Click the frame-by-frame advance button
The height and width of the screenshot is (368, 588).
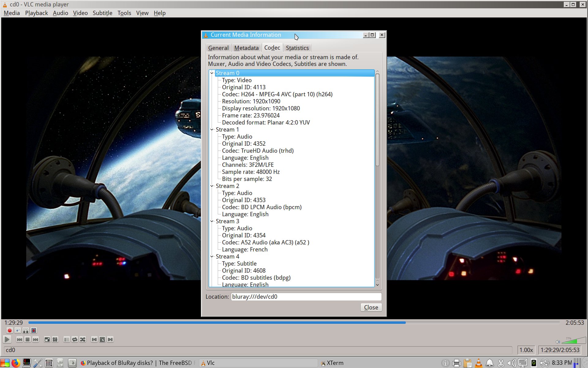pyautogui.click(x=110, y=339)
